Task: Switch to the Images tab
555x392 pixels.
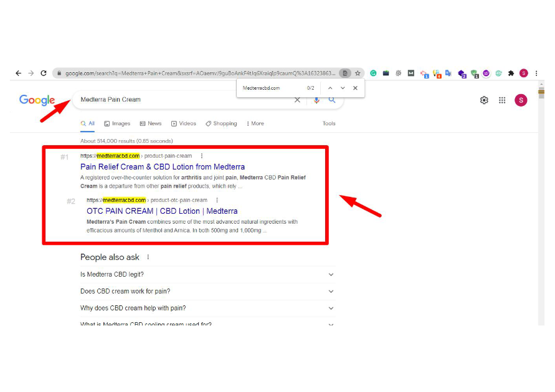Action: click(x=117, y=123)
